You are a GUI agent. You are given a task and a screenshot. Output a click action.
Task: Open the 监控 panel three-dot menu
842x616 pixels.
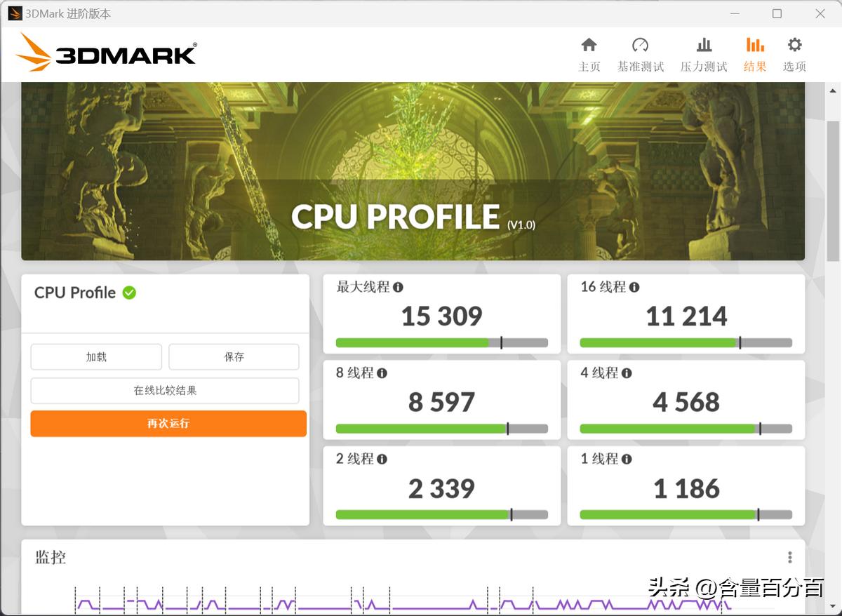789,556
